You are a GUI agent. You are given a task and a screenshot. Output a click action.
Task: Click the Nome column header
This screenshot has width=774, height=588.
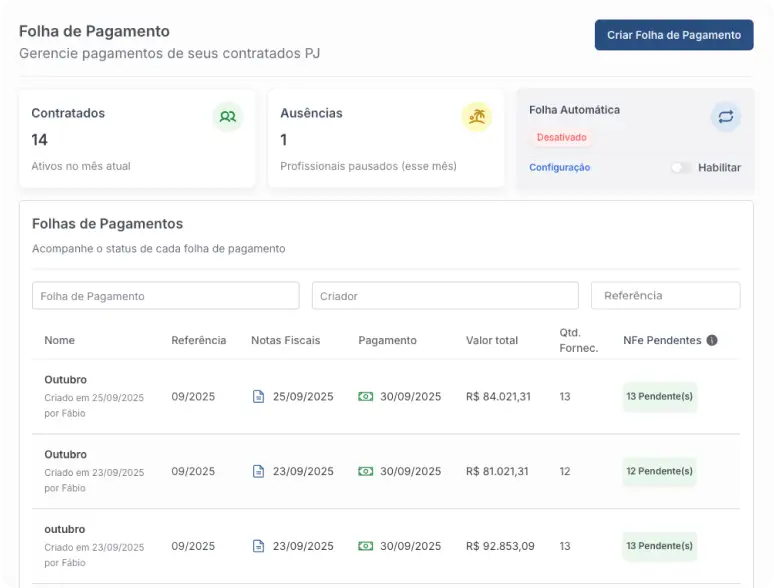(x=60, y=341)
